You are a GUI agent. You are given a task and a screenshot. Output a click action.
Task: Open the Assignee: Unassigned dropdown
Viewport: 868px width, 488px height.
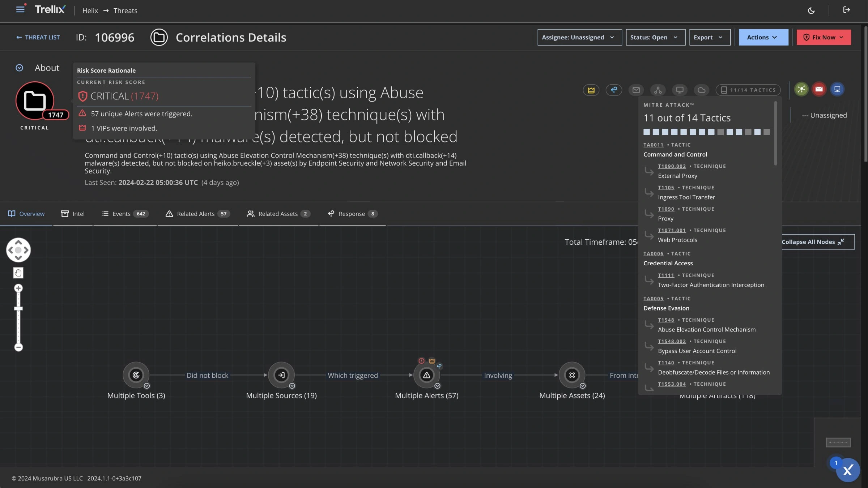coord(579,37)
